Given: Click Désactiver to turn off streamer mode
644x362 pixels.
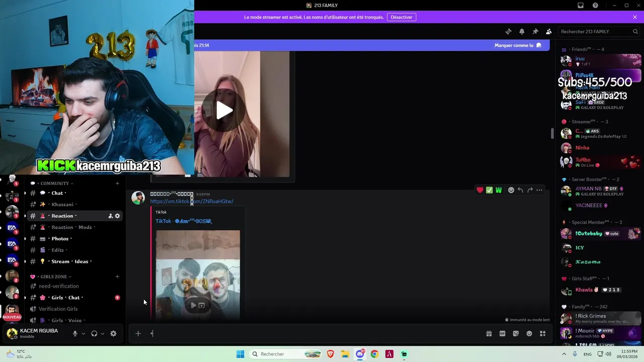Looking at the screenshot, I should 401,17.
